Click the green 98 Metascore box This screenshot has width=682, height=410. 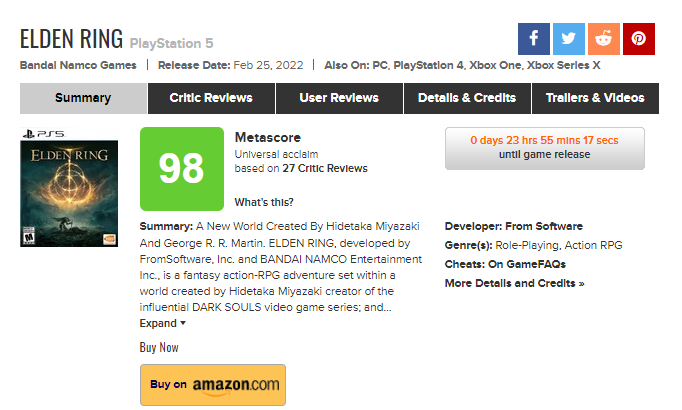181,169
